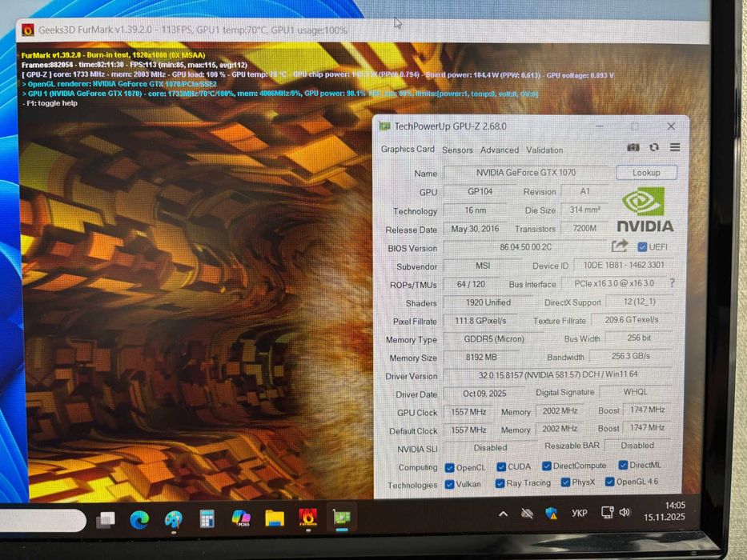Click Shaders value 1920 Unified
Viewport: 747px width, 560px height.
coord(488,302)
